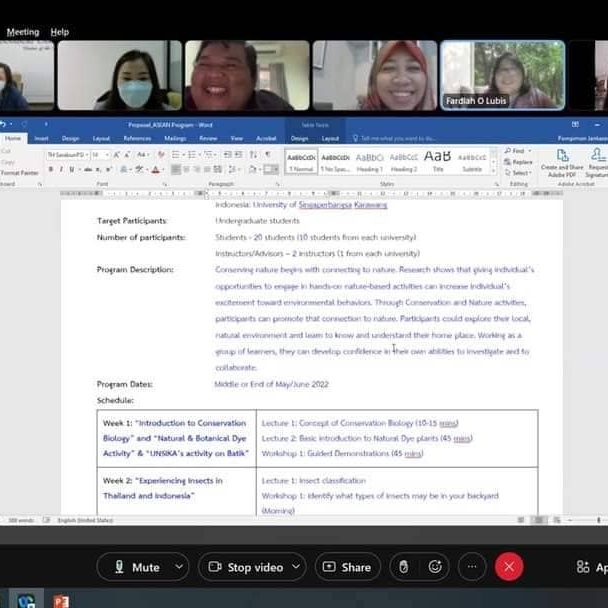Click the raise hand gesture icon

click(403, 567)
